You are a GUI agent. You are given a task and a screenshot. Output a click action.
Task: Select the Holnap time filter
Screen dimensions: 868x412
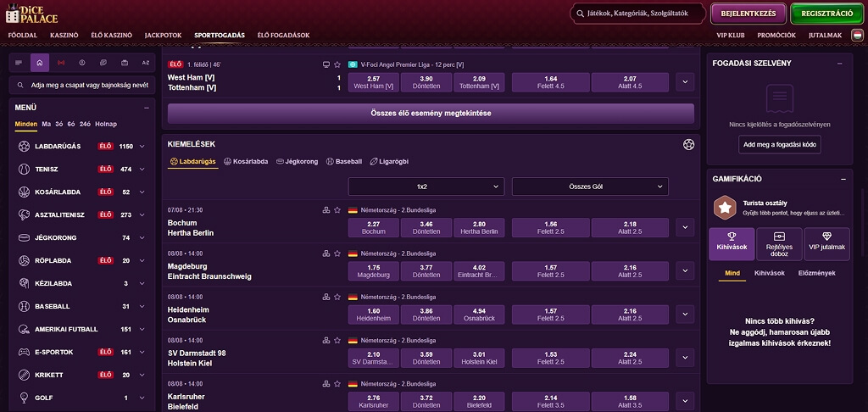pos(106,124)
